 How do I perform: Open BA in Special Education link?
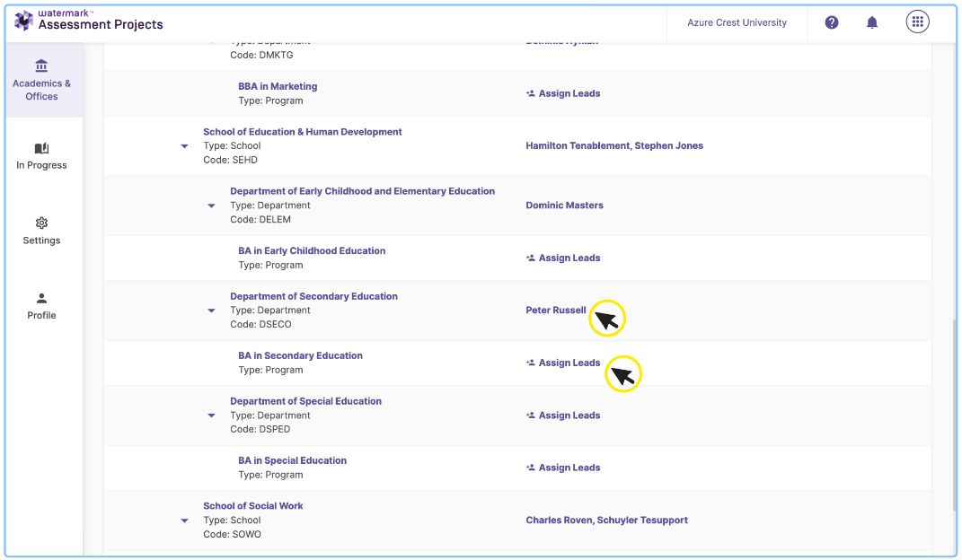pos(292,460)
